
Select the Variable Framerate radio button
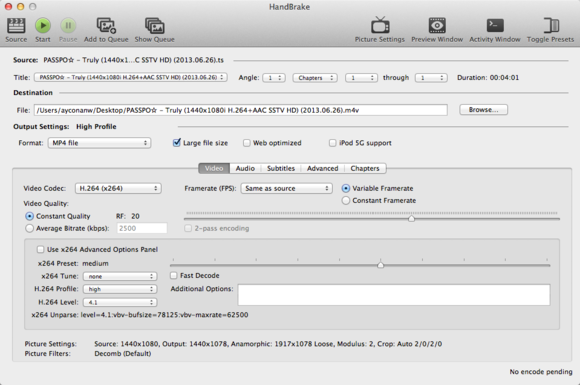[x=345, y=188]
